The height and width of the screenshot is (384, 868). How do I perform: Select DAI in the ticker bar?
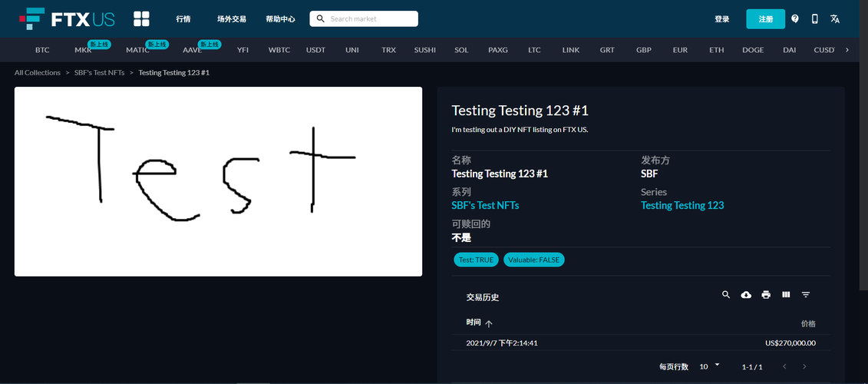pos(790,50)
